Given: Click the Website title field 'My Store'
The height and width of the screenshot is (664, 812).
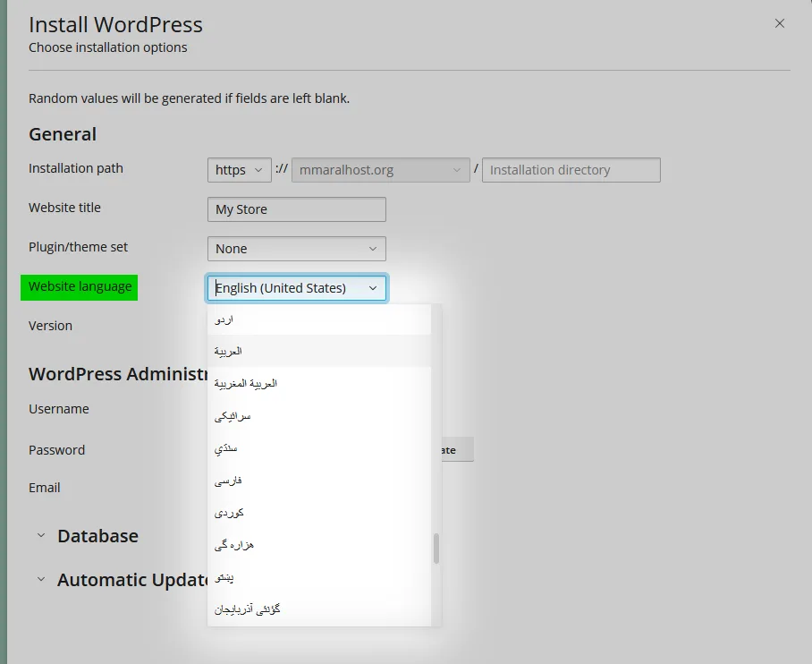Looking at the screenshot, I should pos(297,209).
